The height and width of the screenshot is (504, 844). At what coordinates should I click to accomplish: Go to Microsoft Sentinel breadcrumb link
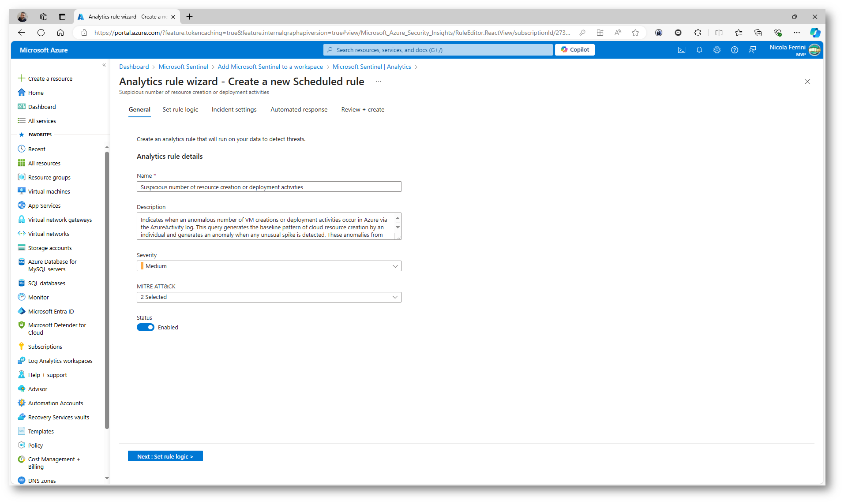[183, 67]
